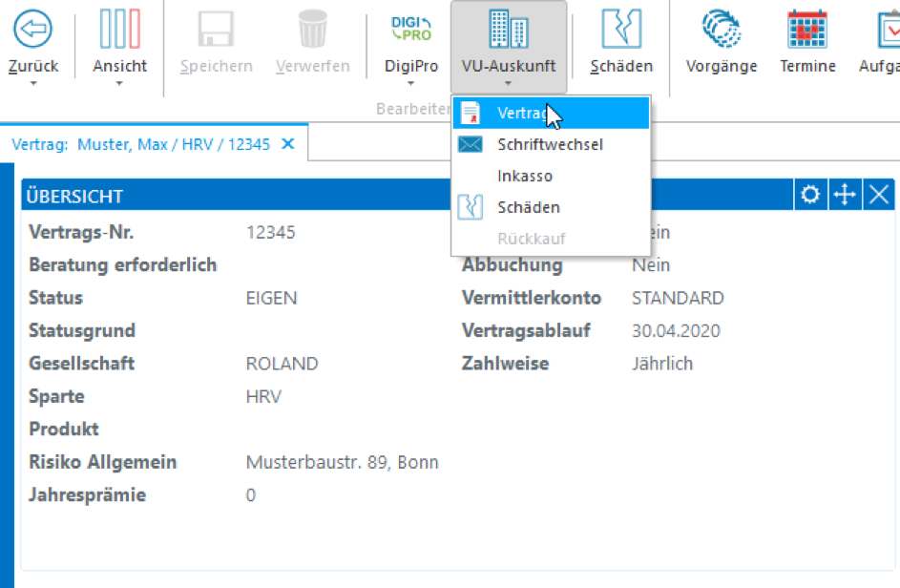The image size is (900, 588).
Task: Select Schriftwechsel in the dropdown menu
Action: coord(550,145)
